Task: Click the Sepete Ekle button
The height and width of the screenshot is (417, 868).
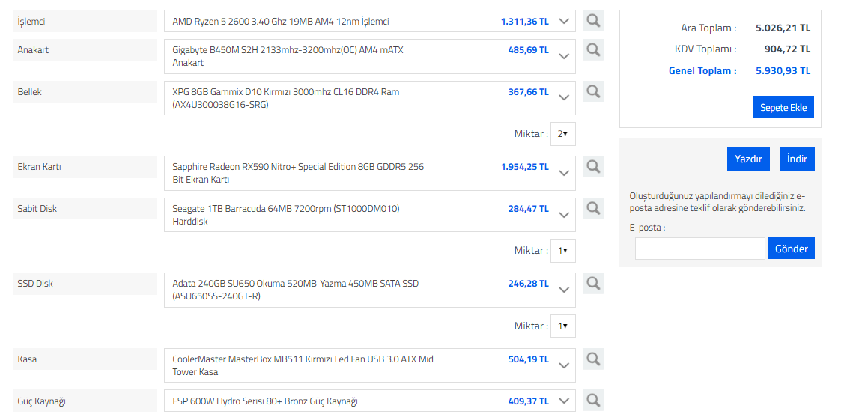Action: pos(783,107)
